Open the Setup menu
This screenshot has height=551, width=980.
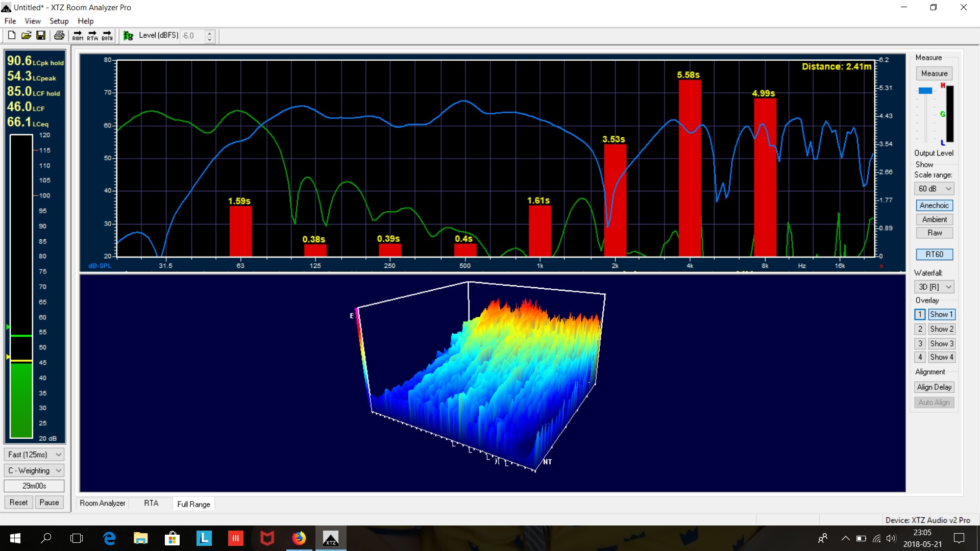pos(59,21)
